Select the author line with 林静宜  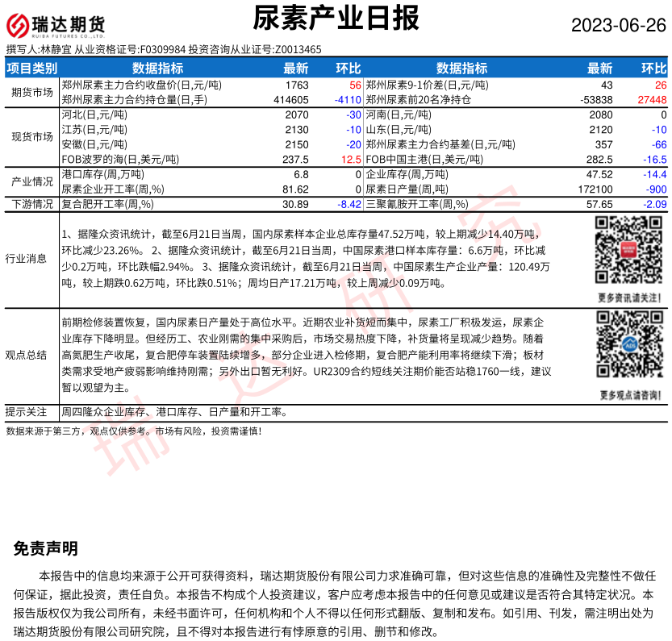pyautogui.click(x=164, y=49)
